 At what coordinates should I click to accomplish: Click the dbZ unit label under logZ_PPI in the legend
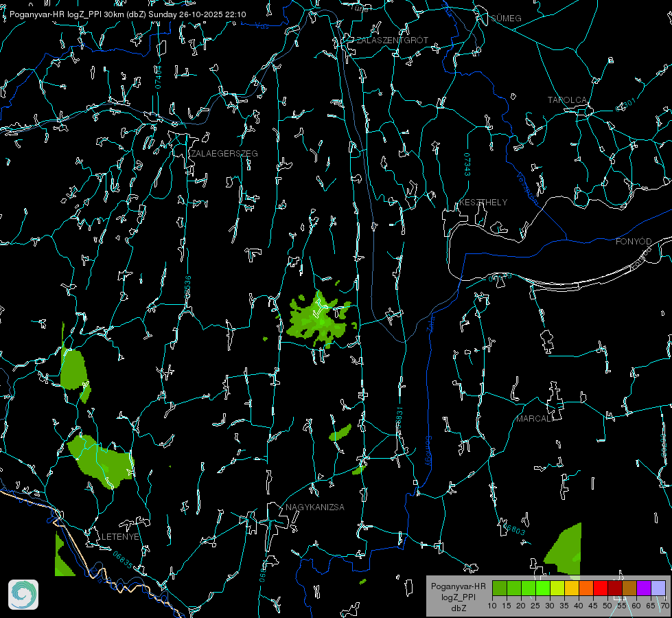click(x=458, y=608)
